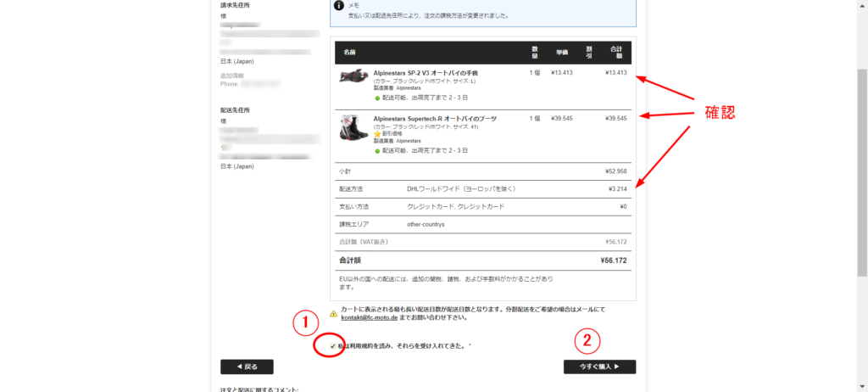868x392 pixels.
Task: Click the 追加情報 label
Action: pyautogui.click(x=232, y=76)
